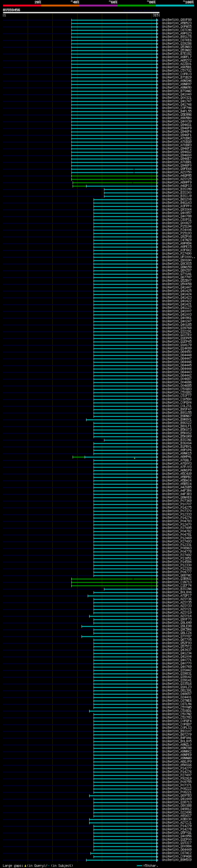197x868 pixels.
Task: Select the UniRef100_Q6DTW2 label
Action: point(177,575)
